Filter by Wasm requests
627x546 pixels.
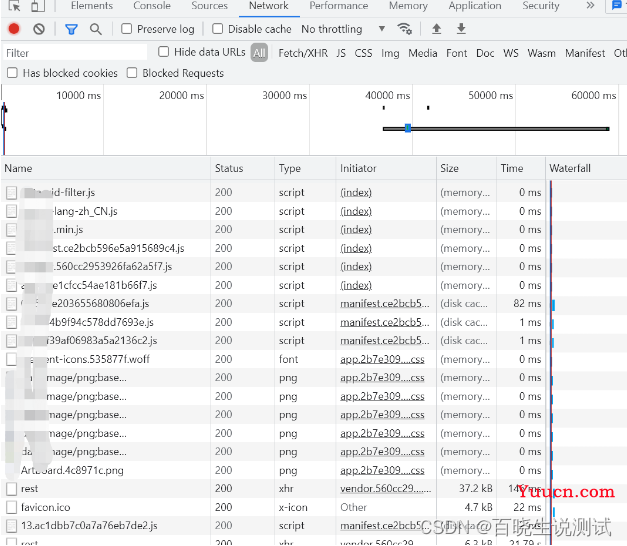pyautogui.click(x=541, y=53)
